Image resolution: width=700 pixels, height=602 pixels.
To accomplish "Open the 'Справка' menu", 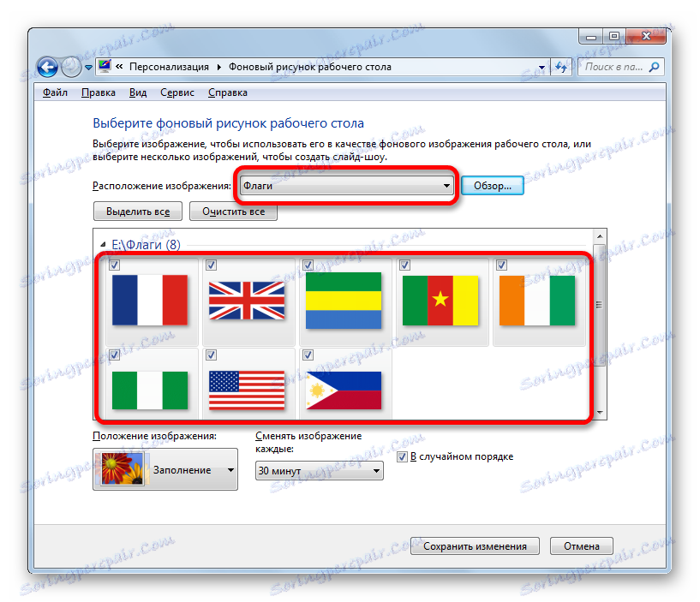I will point(228,92).
